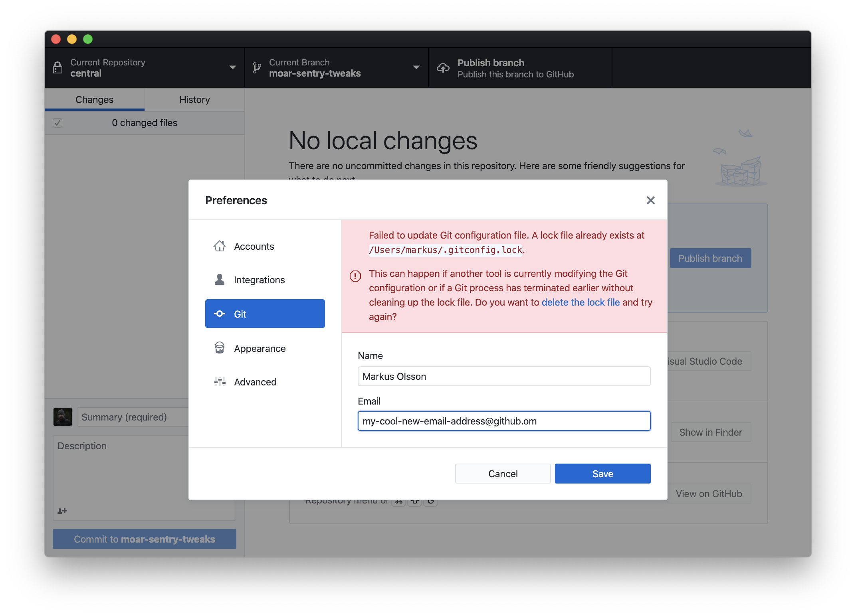
Task: Focus the Name input field
Action: click(504, 376)
